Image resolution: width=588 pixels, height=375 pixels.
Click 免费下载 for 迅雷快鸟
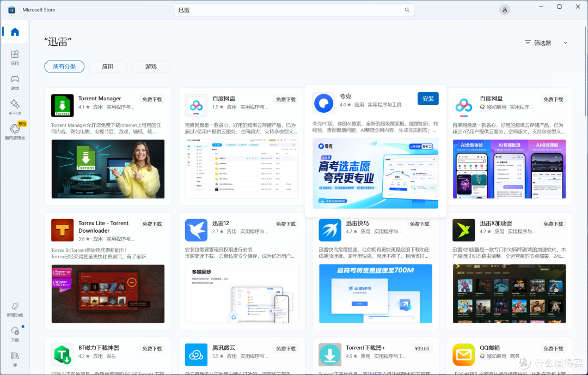420,224
